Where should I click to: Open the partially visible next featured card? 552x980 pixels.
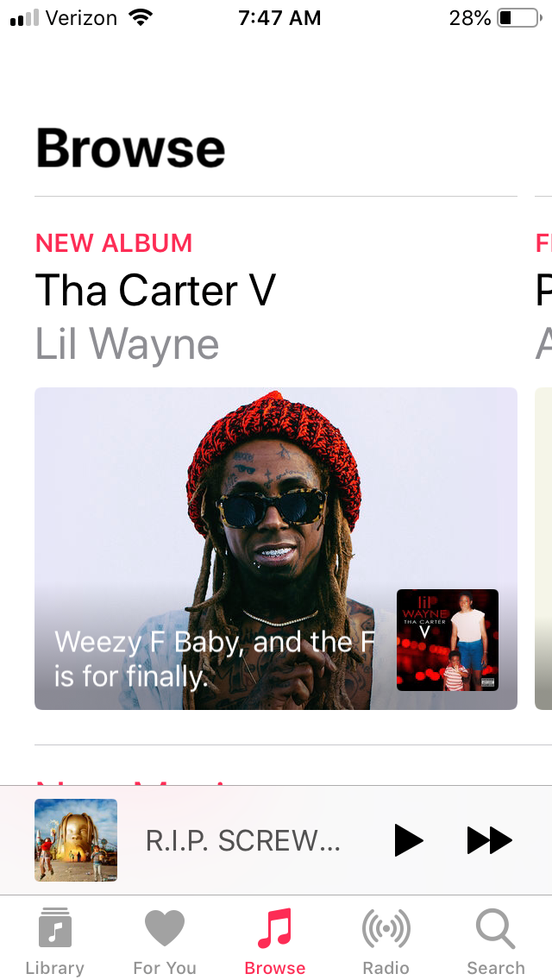click(x=543, y=548)
